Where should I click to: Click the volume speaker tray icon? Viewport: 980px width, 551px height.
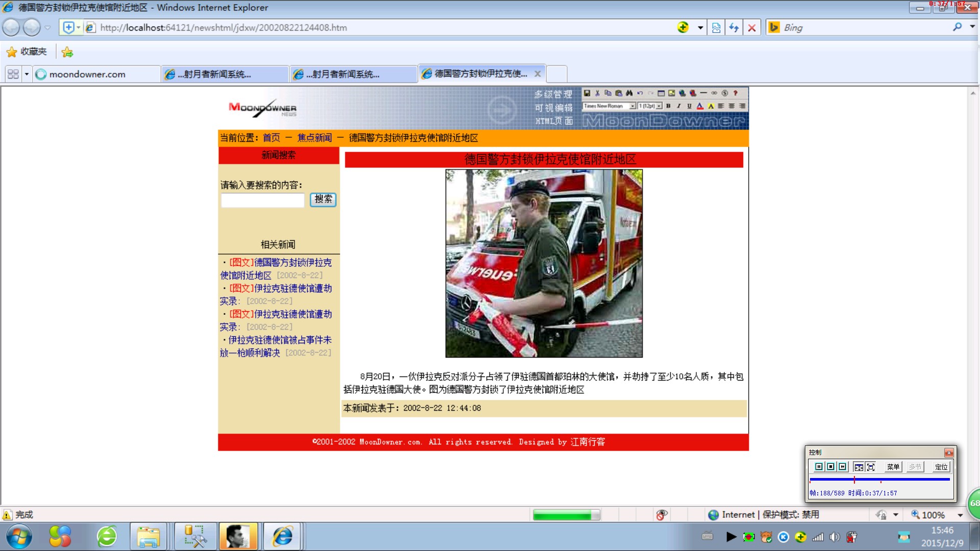[x=835, y=537]
